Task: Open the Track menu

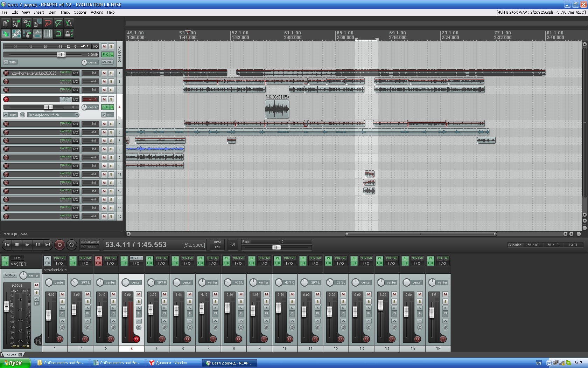Action: point(65,12)
